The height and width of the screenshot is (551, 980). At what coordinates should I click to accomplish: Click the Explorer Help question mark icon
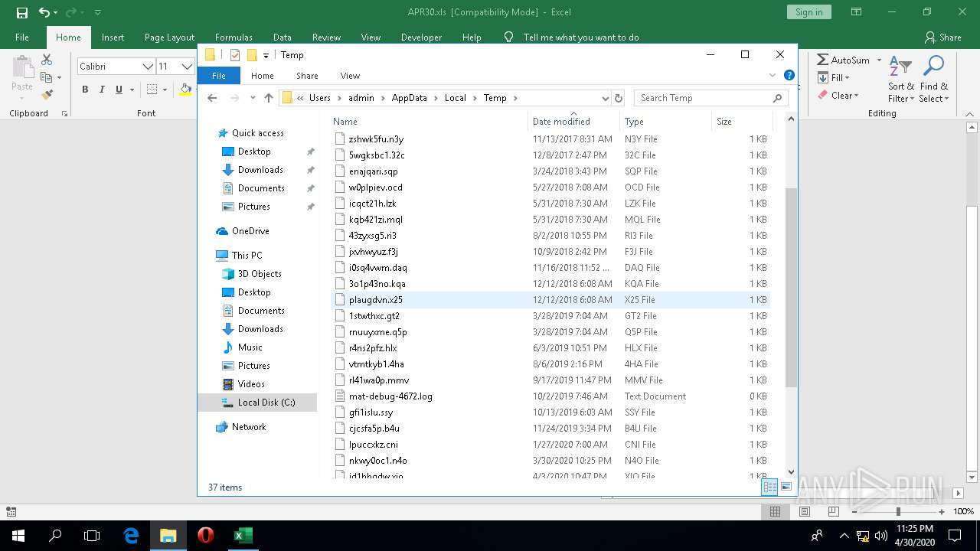(789, 76)
